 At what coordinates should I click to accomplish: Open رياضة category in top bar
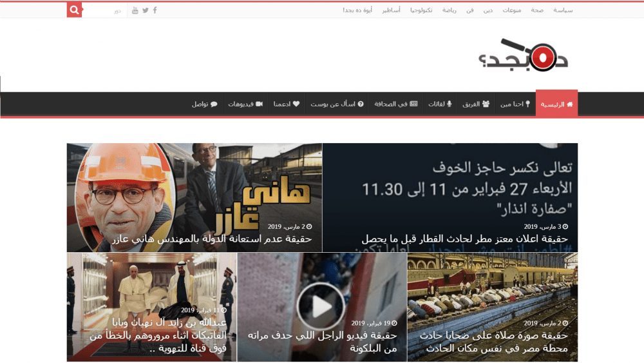(450, 10)
